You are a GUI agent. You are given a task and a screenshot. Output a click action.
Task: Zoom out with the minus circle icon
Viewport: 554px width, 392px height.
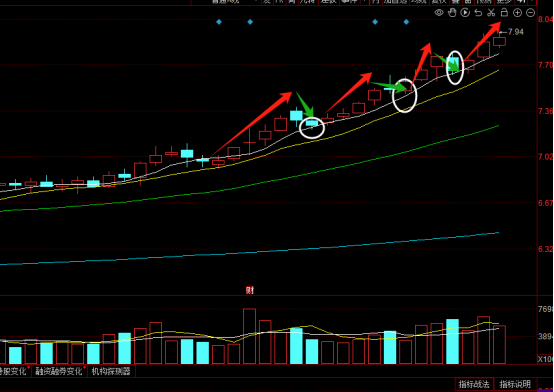tap(530, 13)
